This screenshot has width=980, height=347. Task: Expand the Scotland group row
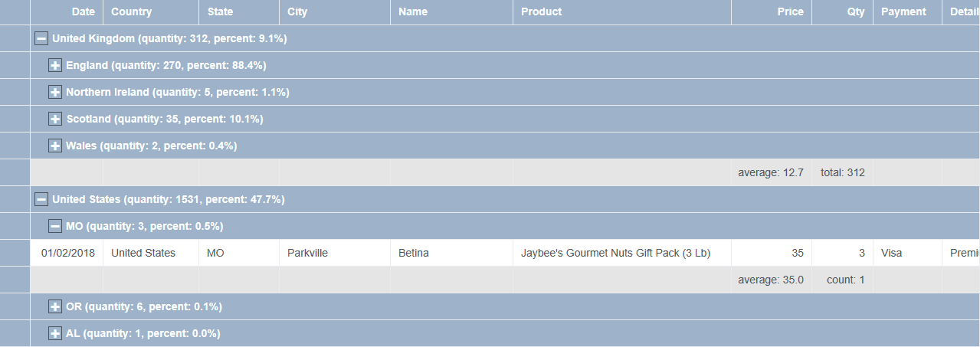point(55,119)
